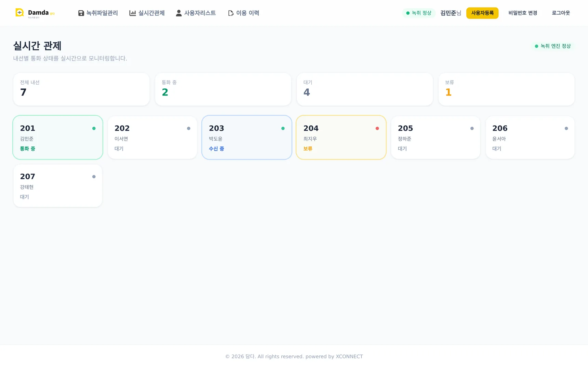Screen dimensions: 588x368
Task: Click the bar chart icon beside 실시간관제
Action: click(x=132, y=13)
